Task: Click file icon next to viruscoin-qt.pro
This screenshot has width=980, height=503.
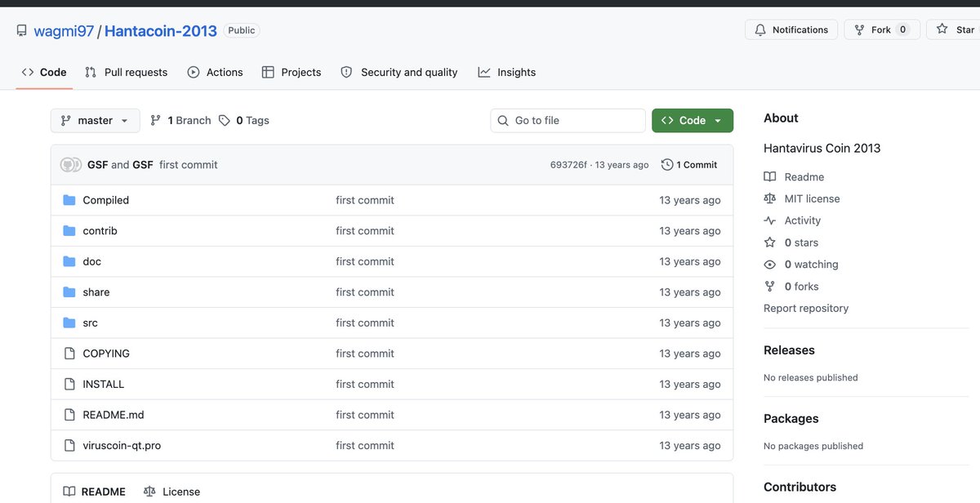Action: [x=69, y=446]
